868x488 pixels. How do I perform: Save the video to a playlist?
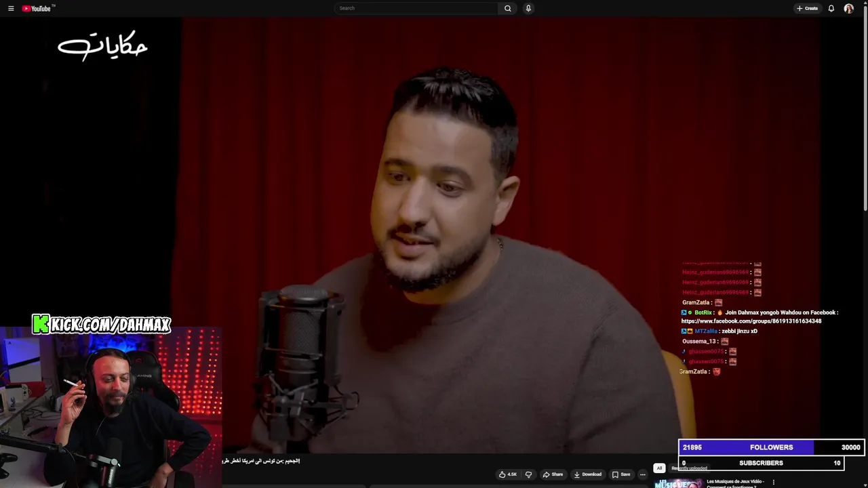pyautogui.click(x=621, y=474)
